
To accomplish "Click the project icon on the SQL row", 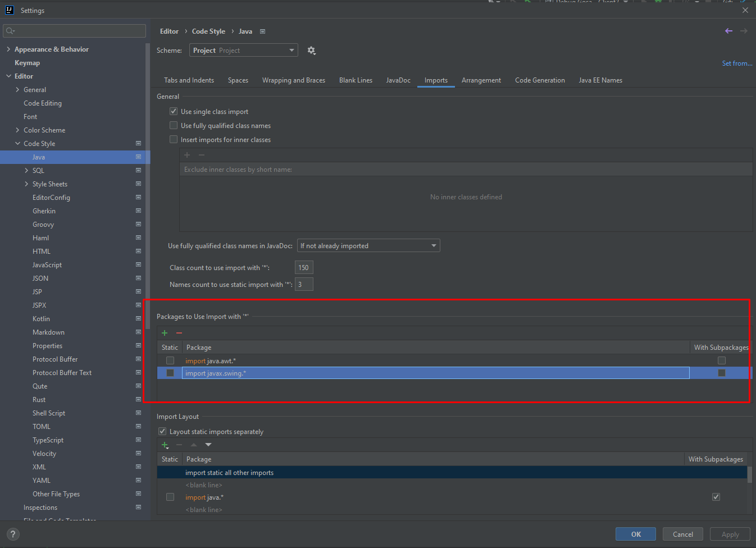I will tap(138, 171).
